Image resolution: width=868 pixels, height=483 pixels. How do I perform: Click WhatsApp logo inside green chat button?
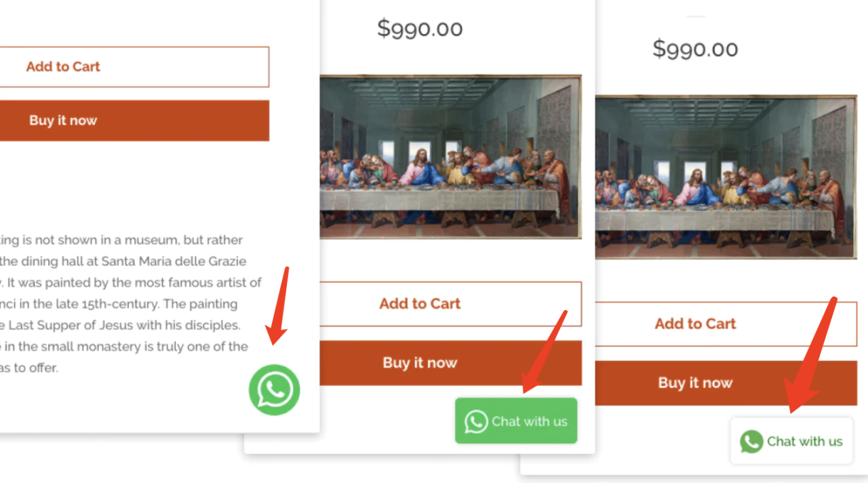tap(476, 421)
